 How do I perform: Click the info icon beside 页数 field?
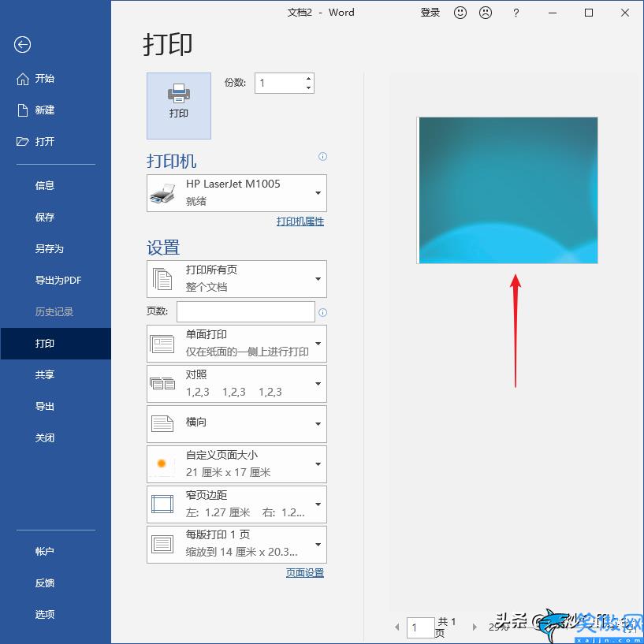323,313
